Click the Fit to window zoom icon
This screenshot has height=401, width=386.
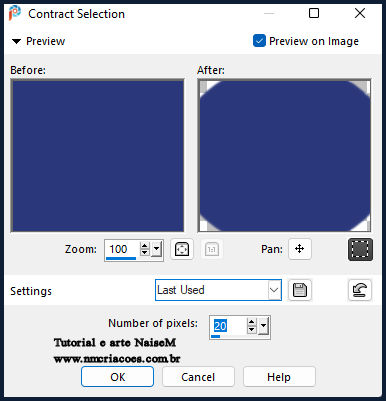(182, 249)
